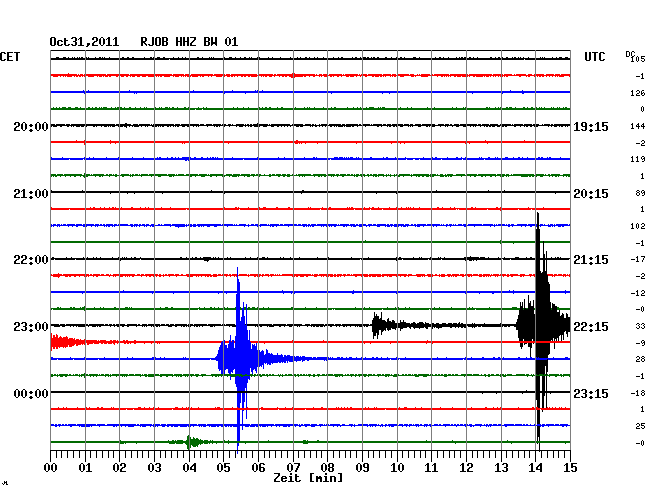Click the 23:15 UTC time label
Image resolution: width=650 pixels, height=494 pixels.
(591, 393)
